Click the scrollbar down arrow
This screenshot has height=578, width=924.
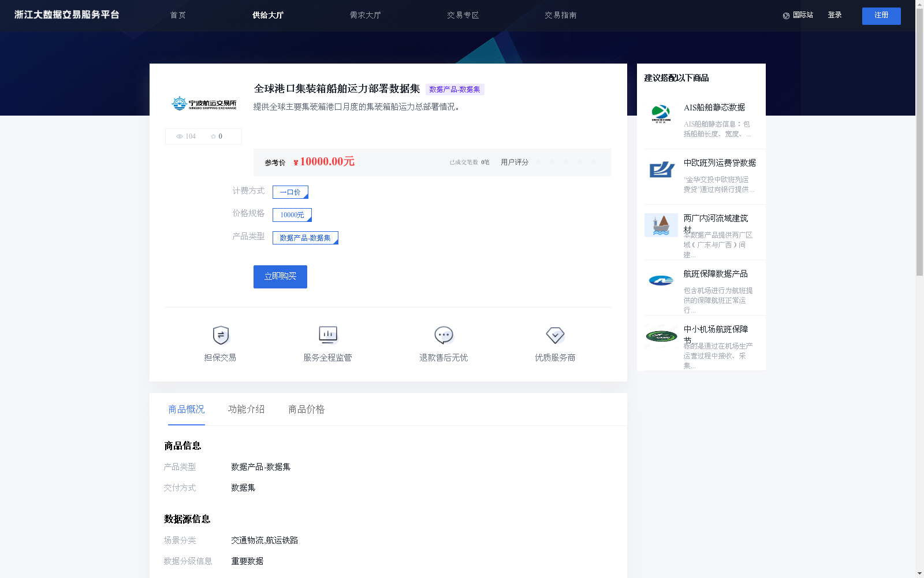(919, 573)
